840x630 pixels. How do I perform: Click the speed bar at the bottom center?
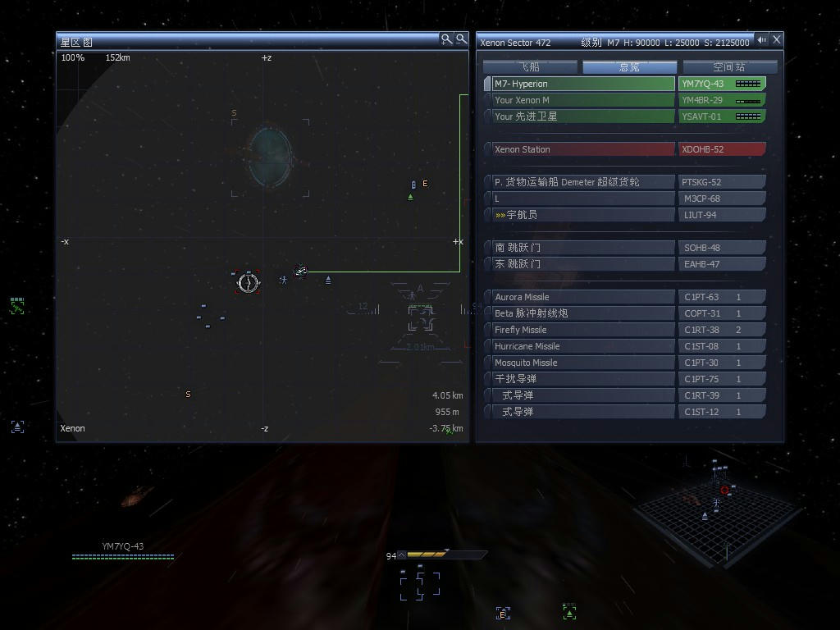441,555
